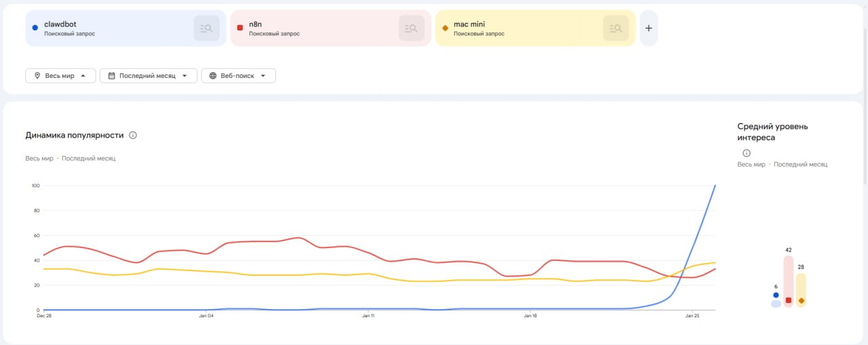Edit the clawdbot search term text
The image size is (868, 345).
tap(60, 24)
